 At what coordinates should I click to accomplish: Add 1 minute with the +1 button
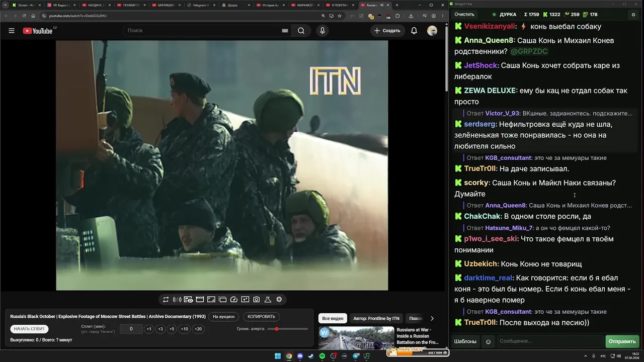[148, 329]
